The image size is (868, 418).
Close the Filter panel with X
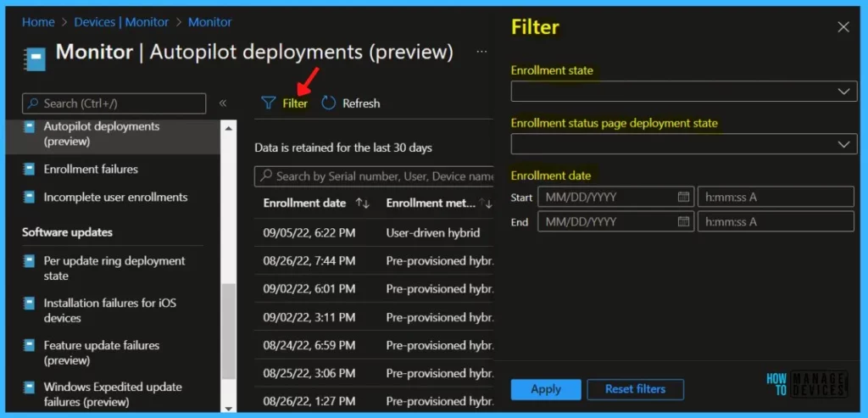tap(843, 27)
